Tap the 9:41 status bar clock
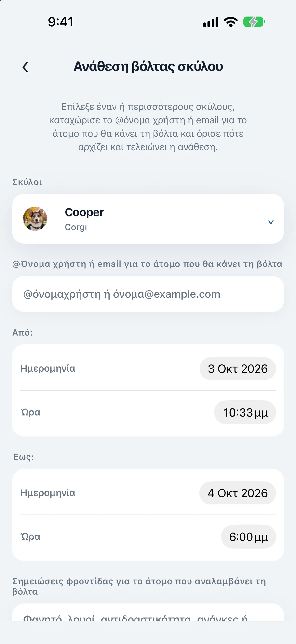The image size is (296, 644). point(61,22)
